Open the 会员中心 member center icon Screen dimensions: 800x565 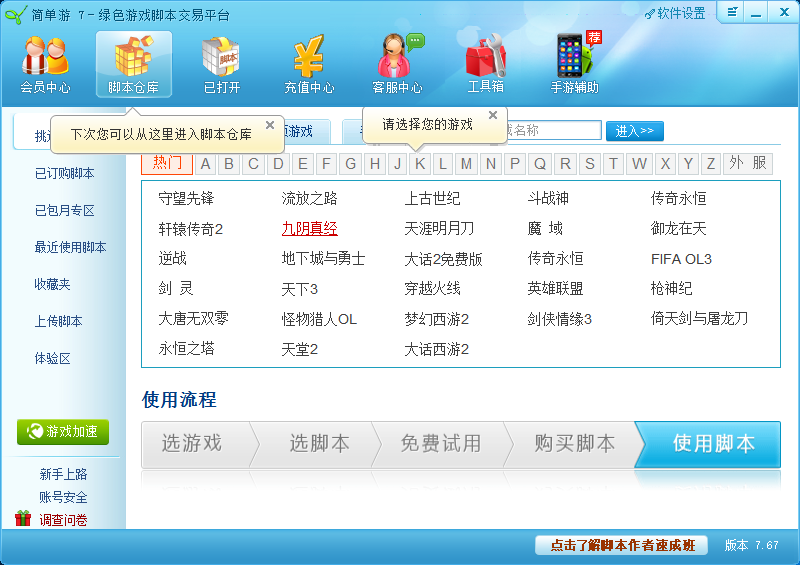[x=45, y=64]
